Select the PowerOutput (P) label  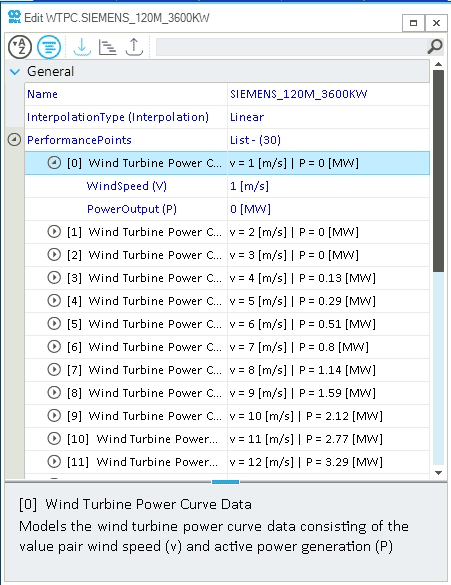pos(132,209)
